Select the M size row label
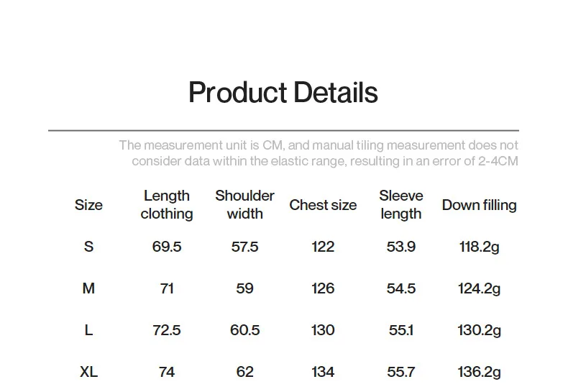 point(88,288)
